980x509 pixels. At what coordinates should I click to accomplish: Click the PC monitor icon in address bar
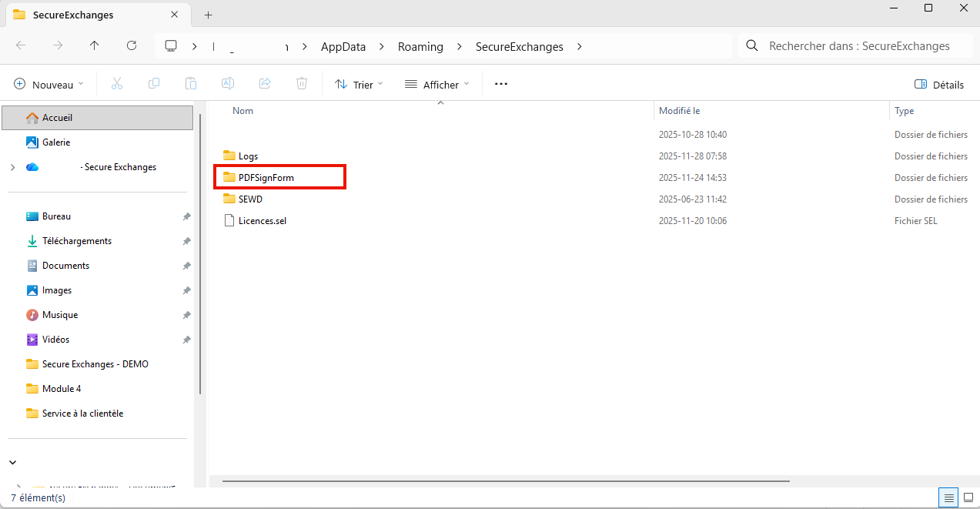pos(171,46)
